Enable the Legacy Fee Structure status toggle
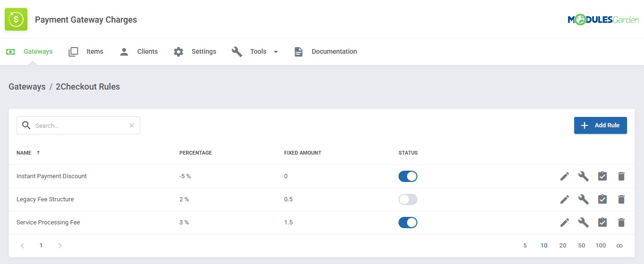The height and width of the screenshot is (264, 644). point(408,199)
